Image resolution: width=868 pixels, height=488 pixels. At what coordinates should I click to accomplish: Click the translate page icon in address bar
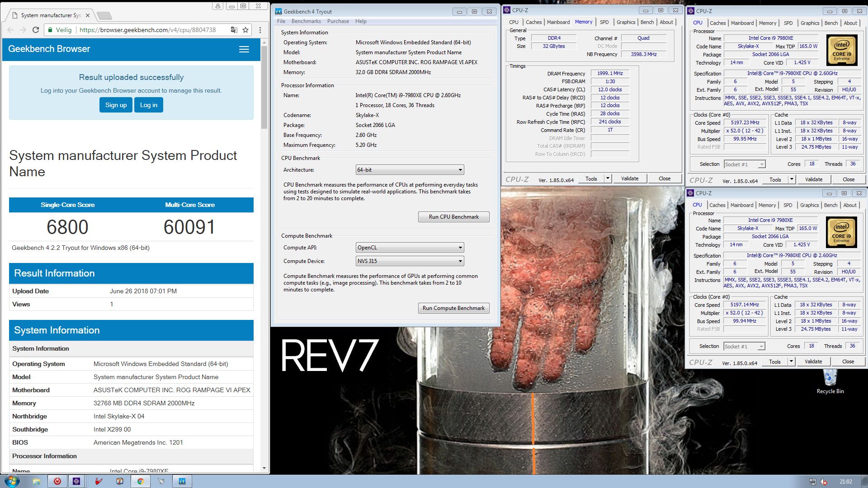point(234,30)
